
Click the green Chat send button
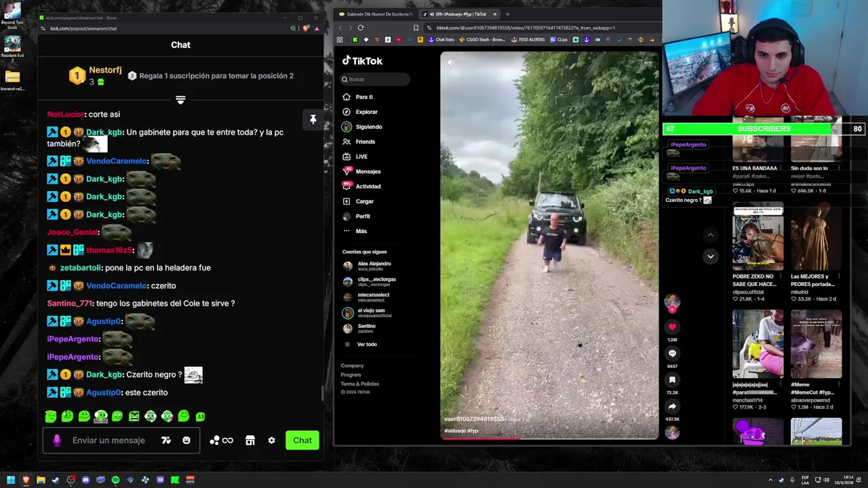302,441
